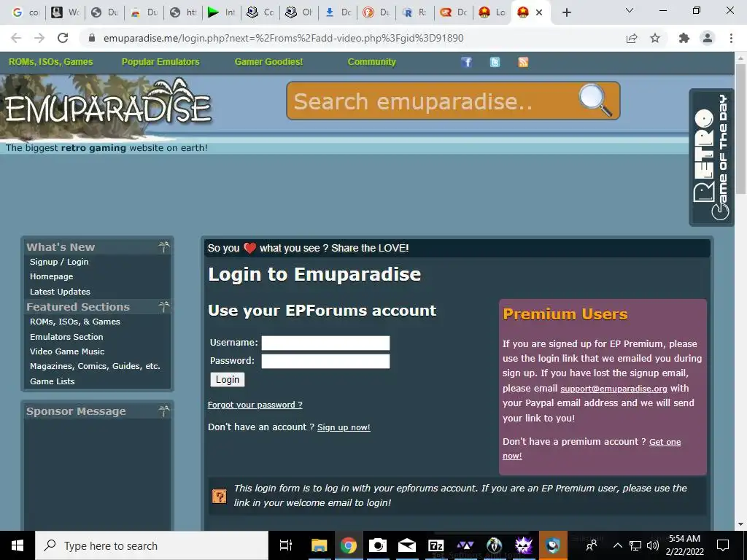Click support@emuparadise.org email link
Viewport: 747px width, 560px height.
(x=614, y=389)
